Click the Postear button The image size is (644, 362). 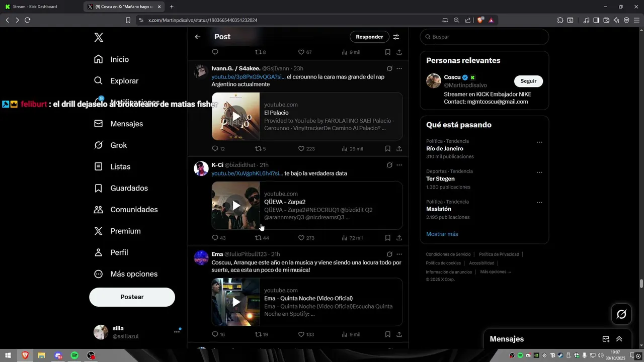coord(132,297)
